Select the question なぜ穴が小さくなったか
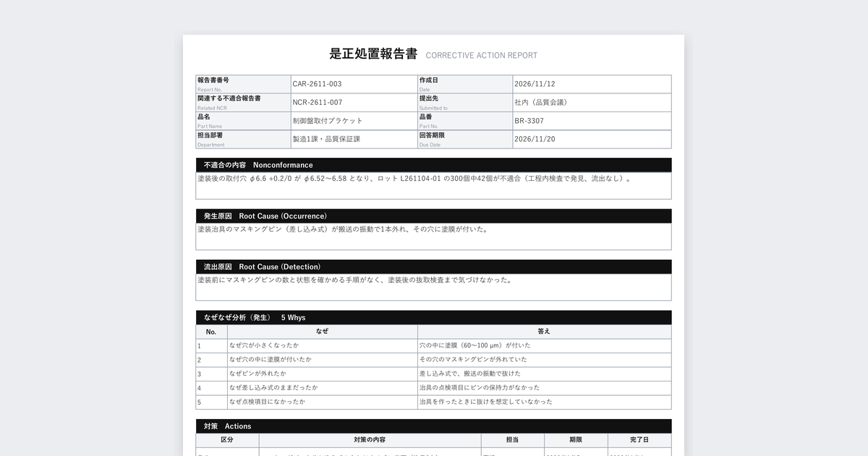The image size is (868, 456). tap(263, 345)
